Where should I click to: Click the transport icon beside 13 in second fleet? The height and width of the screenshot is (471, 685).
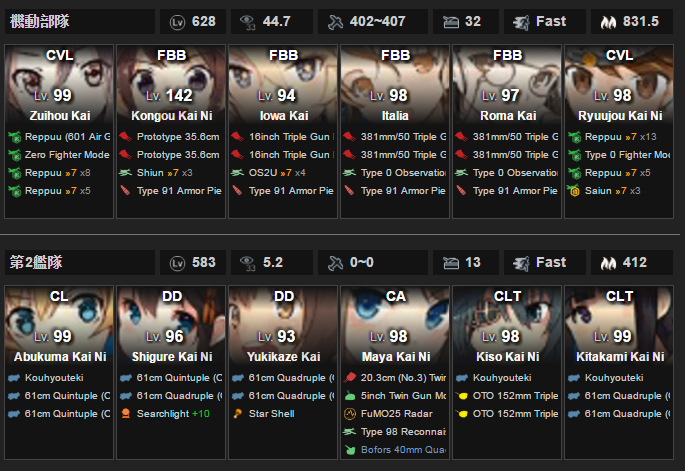tap(451, 263)
